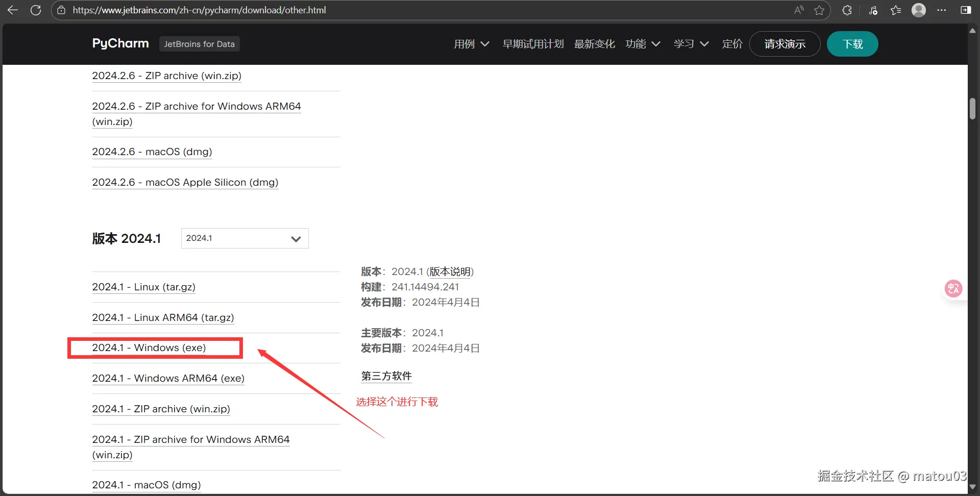980x496 pixels.
Task: Open the browser extensions puzzle icon
Action: pos(847,10)
